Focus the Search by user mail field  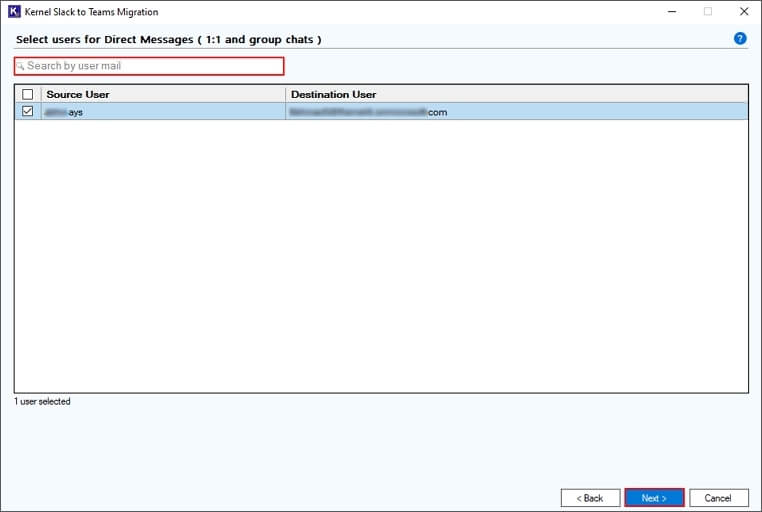[x=149, y=66]
